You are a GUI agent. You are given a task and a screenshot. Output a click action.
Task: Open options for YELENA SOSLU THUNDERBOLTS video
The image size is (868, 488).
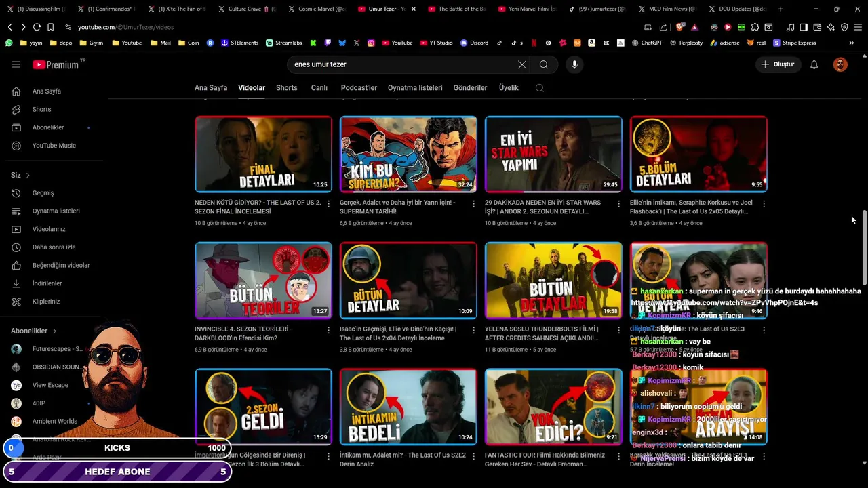[x=619, y=330]
